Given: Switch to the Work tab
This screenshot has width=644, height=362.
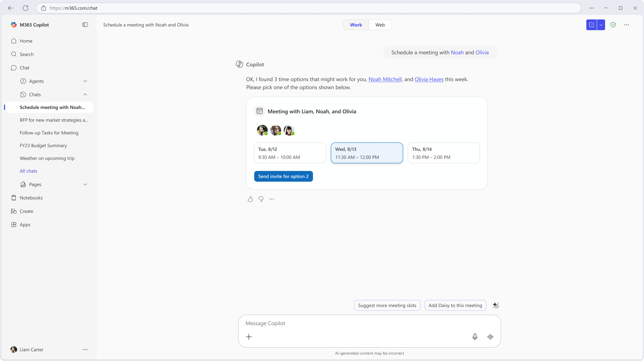Looking at the screenshot, I should 356,25.
